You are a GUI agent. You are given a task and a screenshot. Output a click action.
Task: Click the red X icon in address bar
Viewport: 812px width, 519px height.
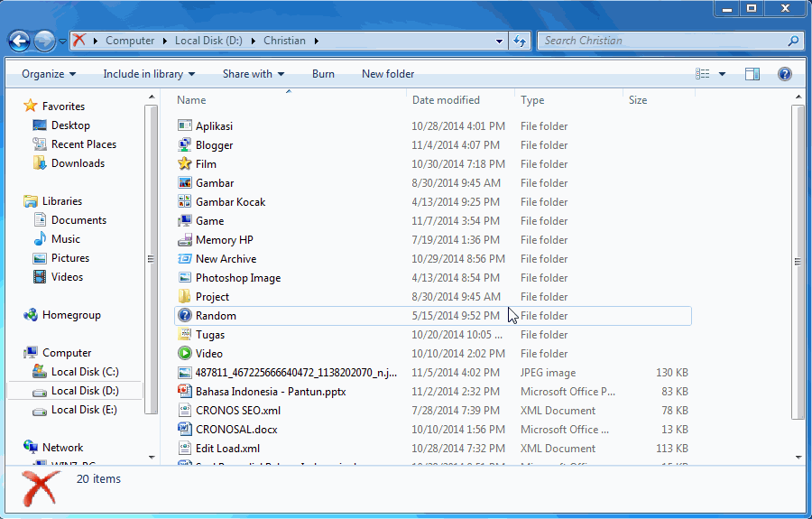tap(78, 40)
